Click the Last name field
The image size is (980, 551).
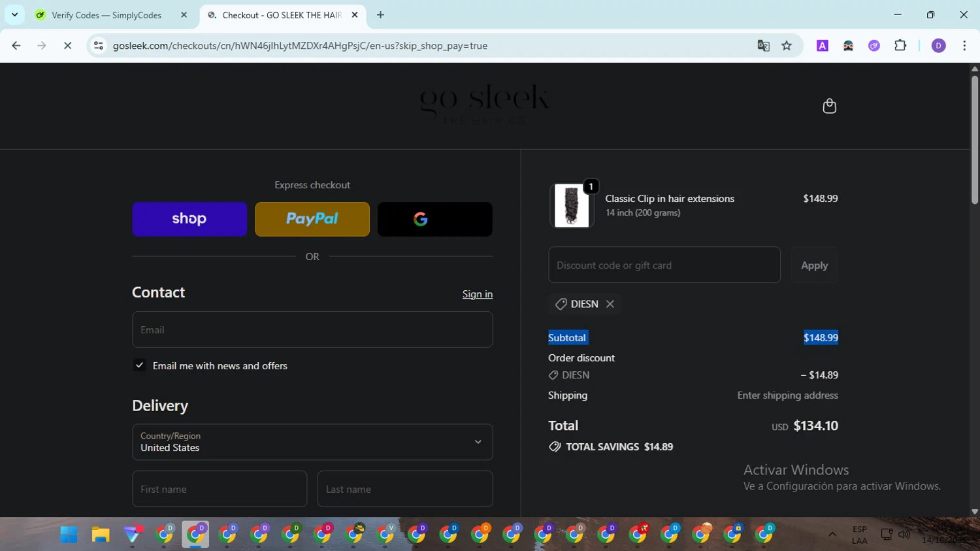tap(405, 489)
